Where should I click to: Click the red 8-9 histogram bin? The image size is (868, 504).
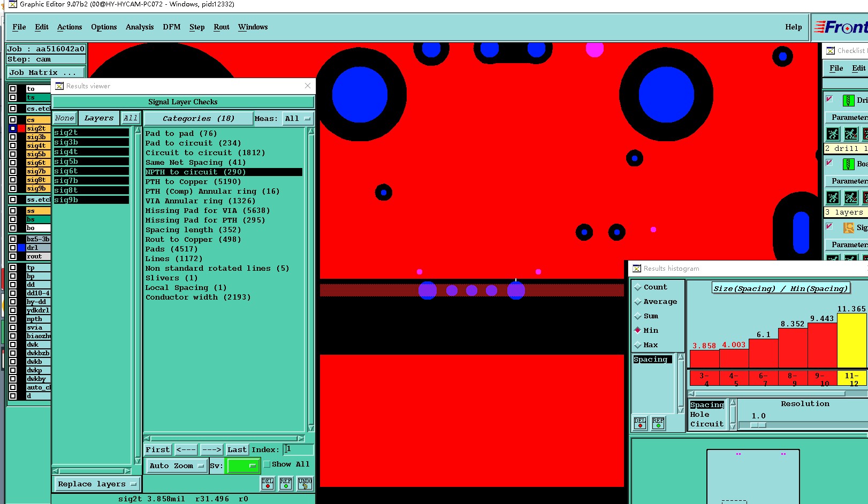point(793,378)
